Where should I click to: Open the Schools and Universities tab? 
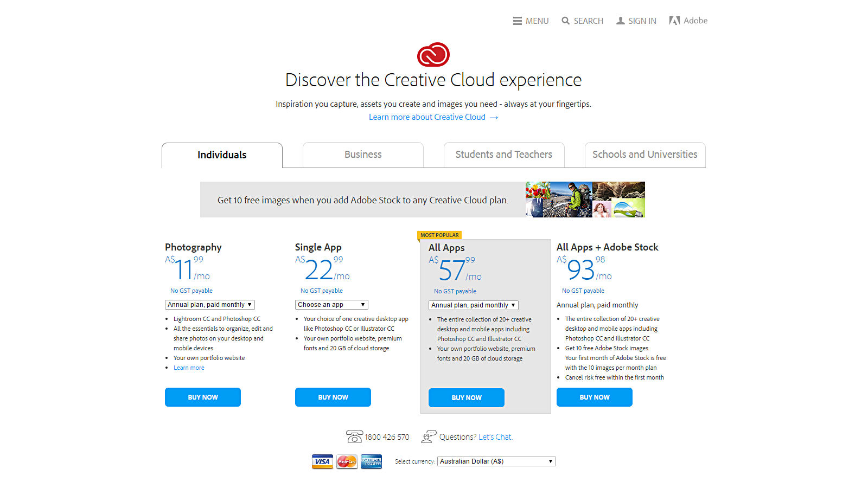[645, 155]
